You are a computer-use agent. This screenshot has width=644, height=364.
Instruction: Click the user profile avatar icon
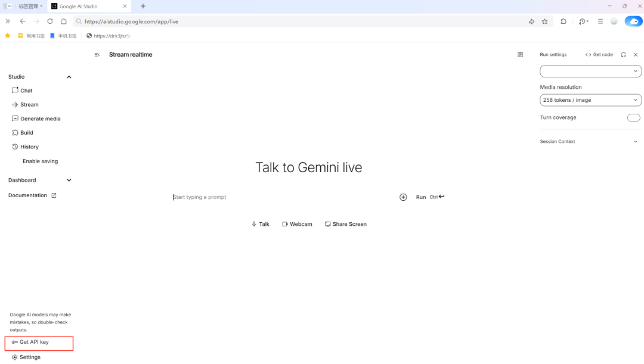click(614, 21)
